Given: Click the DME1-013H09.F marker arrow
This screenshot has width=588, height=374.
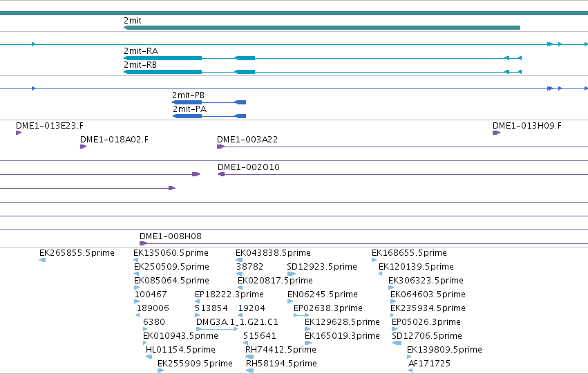Looking at the screenshot, I should 497,133.
